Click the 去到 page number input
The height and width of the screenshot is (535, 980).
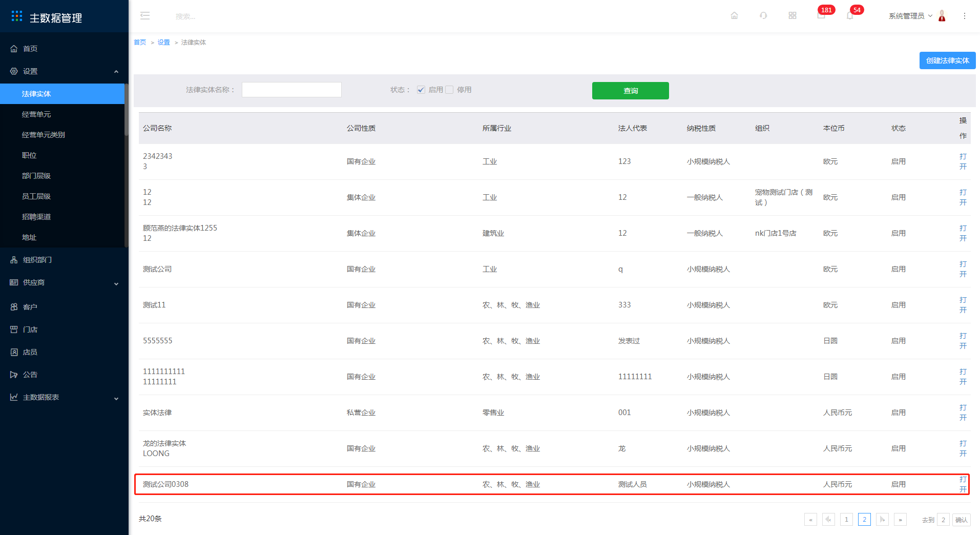[943, 520]
